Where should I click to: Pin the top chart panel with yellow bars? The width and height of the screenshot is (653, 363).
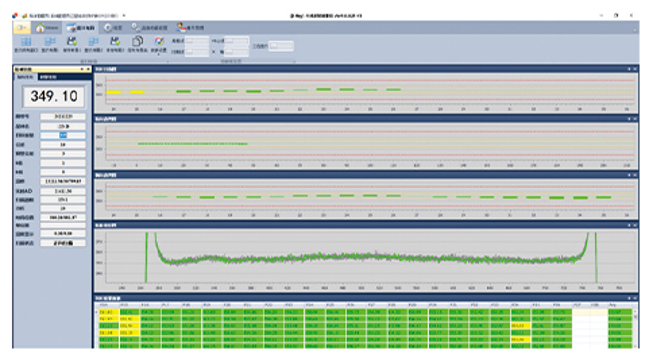coord(629,69)
